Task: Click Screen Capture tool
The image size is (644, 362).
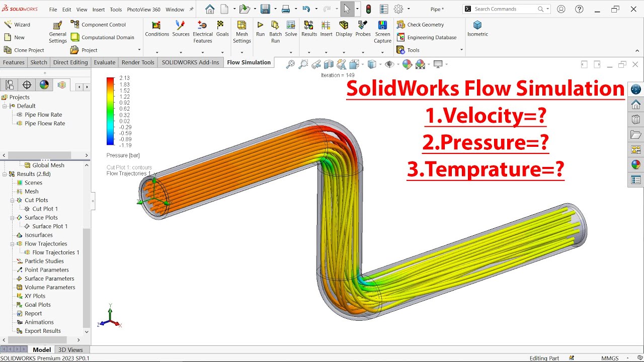Action: (x=382, y=32)
